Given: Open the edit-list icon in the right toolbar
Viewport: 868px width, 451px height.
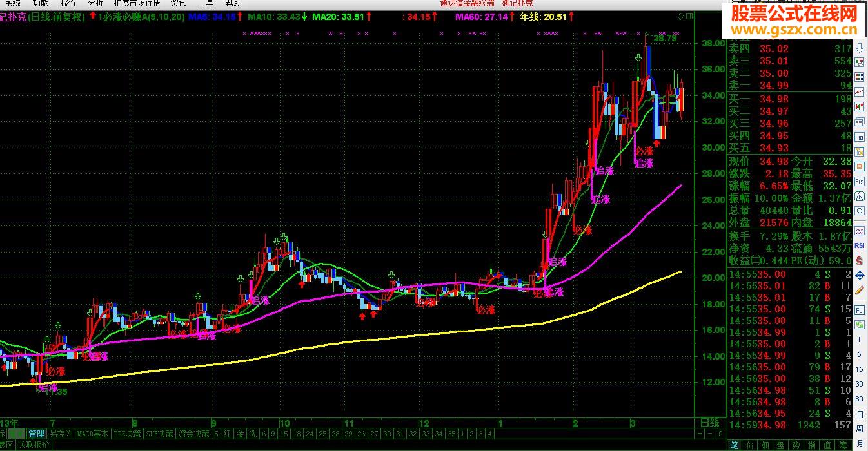Looking at the screenshot, I should click(860, 62).
